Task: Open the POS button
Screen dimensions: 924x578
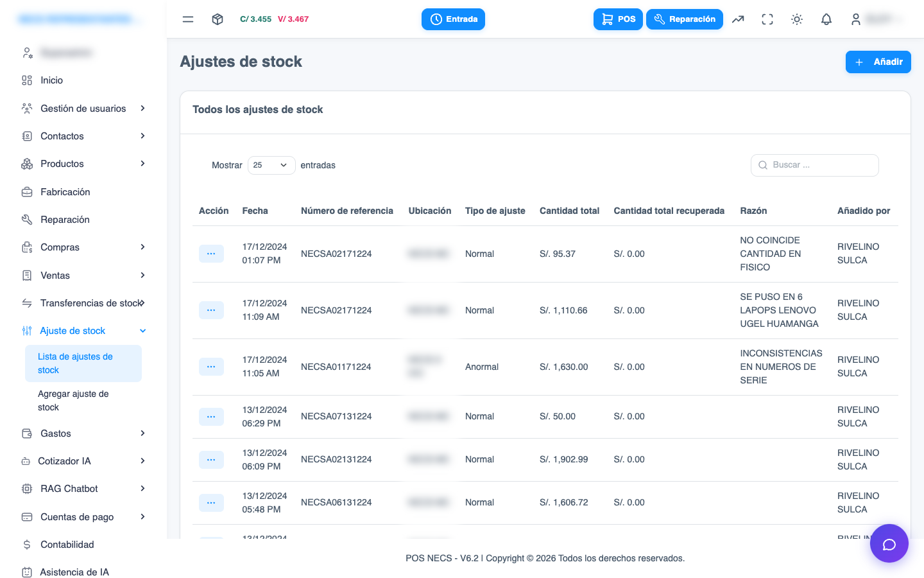Action: coord(618,19)
